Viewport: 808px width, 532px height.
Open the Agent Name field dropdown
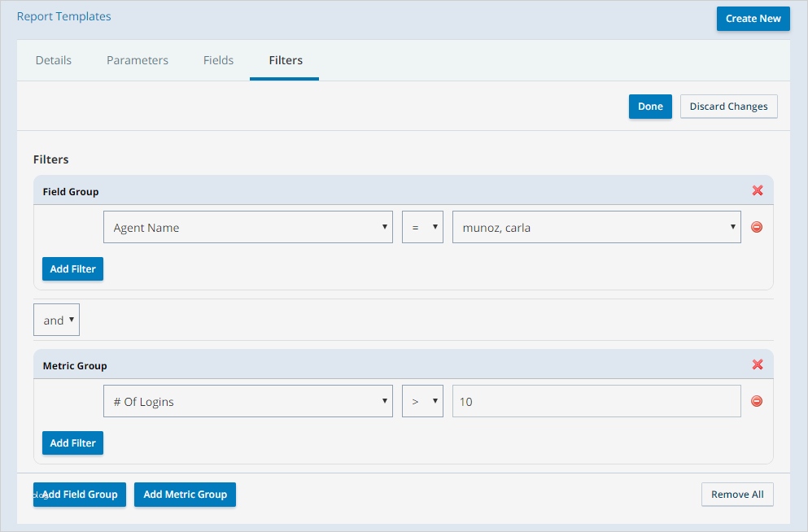[x=248, y=227]
